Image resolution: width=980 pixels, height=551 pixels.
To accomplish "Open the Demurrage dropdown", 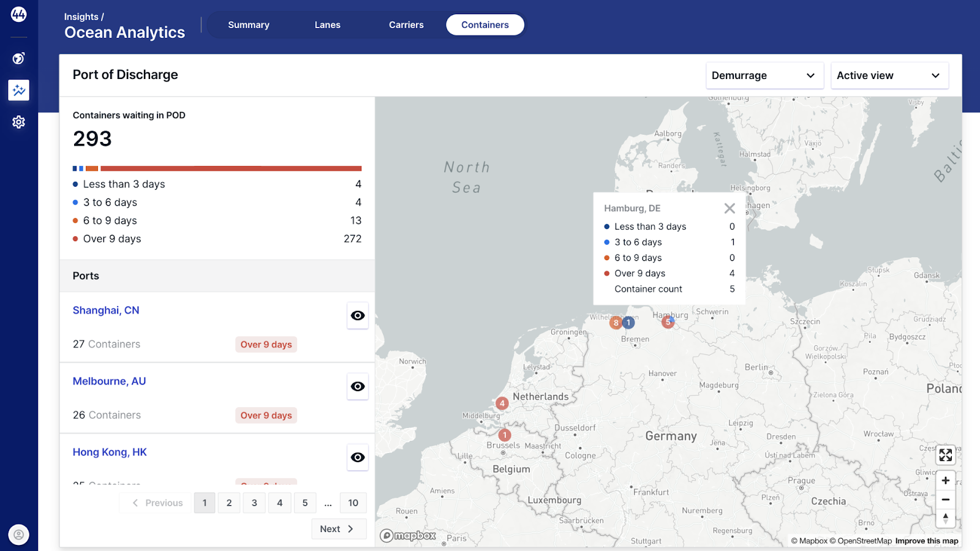I will click(764, 75).
